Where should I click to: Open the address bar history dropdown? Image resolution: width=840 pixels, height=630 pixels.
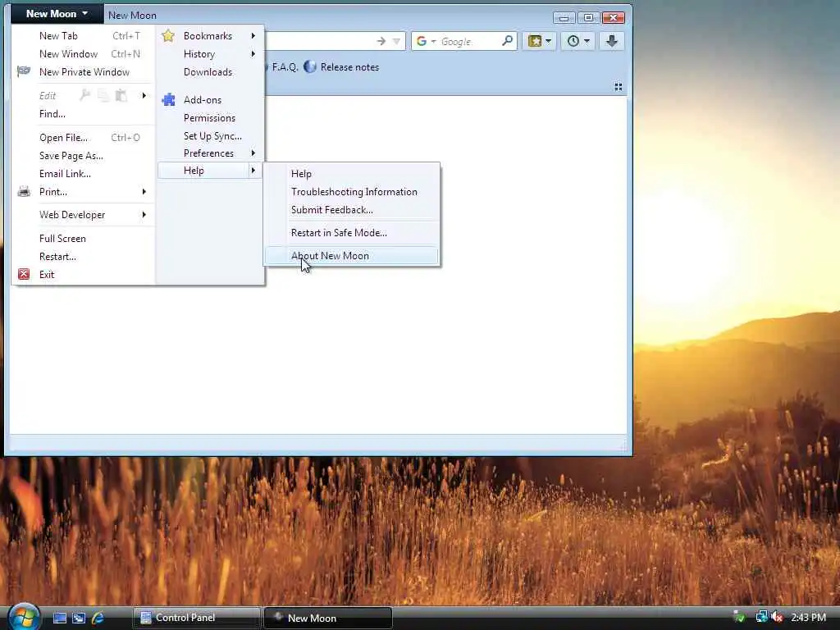(x=396, y=41)
